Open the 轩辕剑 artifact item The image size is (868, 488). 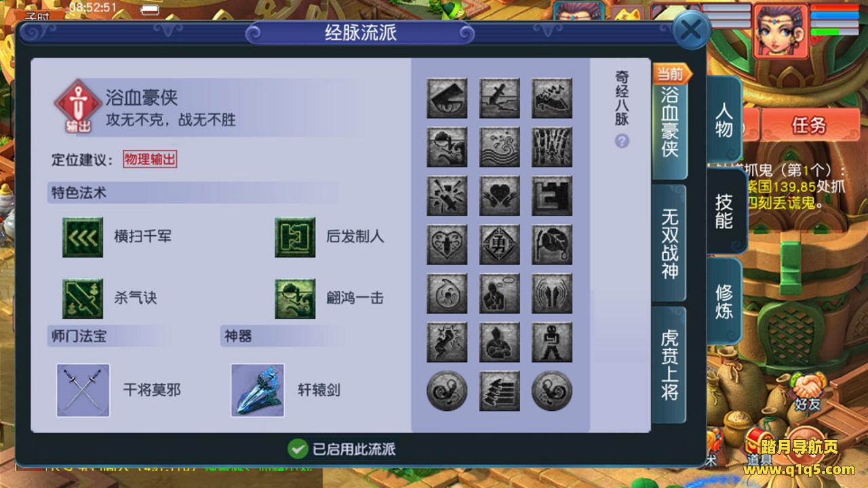[x=257, y=390]
